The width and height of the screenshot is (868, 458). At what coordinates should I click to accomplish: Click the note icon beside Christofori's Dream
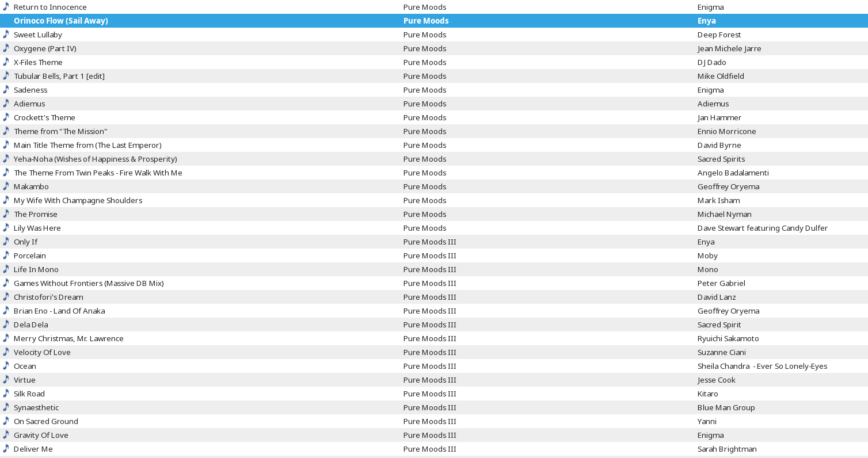point(6,296)
